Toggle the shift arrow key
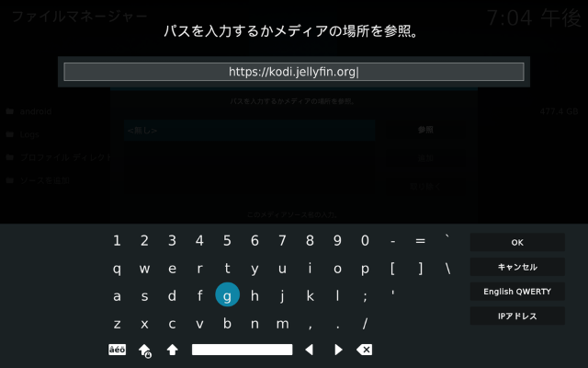The width and height of the screenshot is (588, 368). (172, 350)
